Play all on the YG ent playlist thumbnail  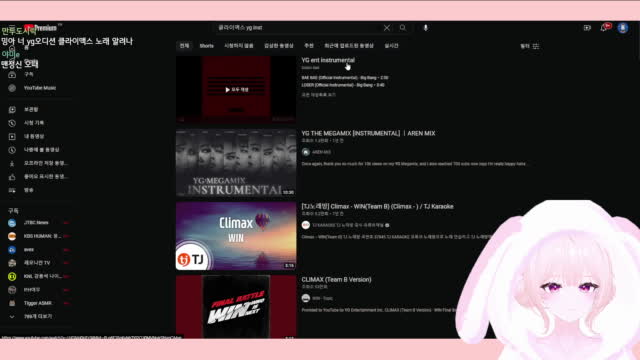(237, 89)
